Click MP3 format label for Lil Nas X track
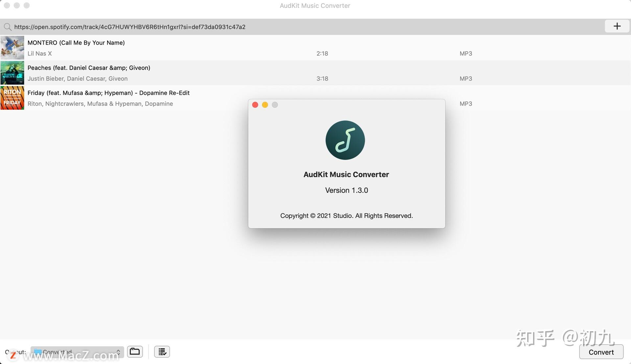Viewport: 631px width, 364px height. [x=466, y=54]
